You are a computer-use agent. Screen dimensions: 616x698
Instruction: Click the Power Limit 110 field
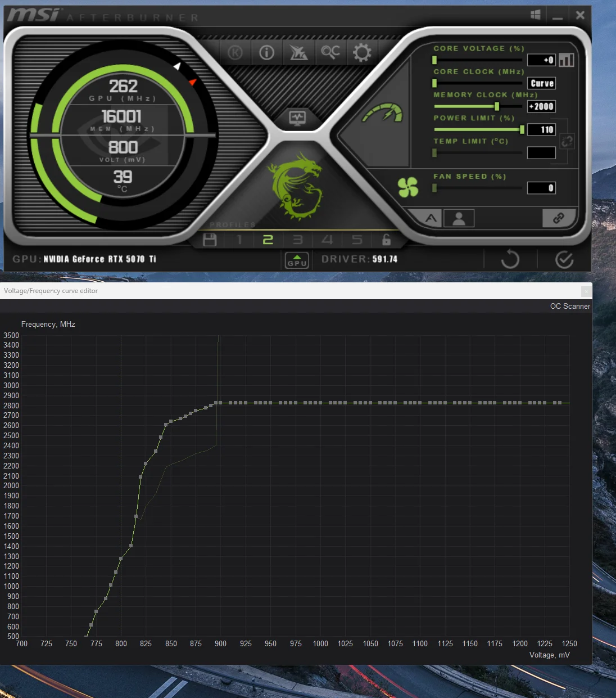click(541, 129)
